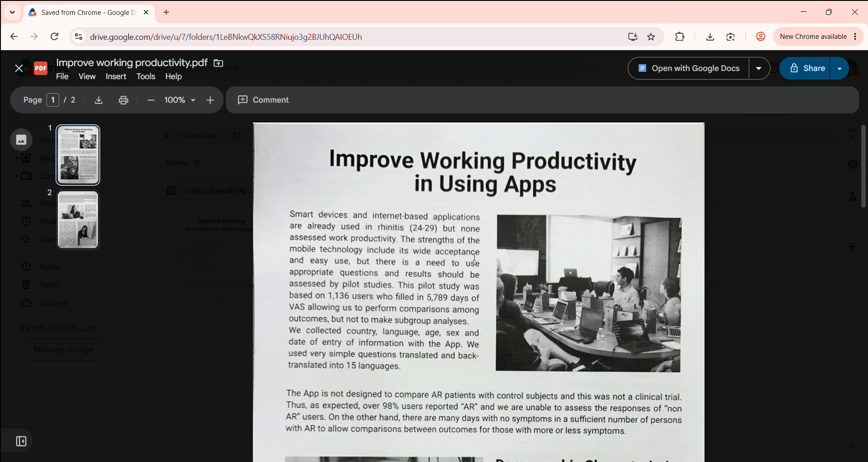Bookmark this page with star icon
The height and width of the screenshot is (462, 868).
(x=651, y=37)
